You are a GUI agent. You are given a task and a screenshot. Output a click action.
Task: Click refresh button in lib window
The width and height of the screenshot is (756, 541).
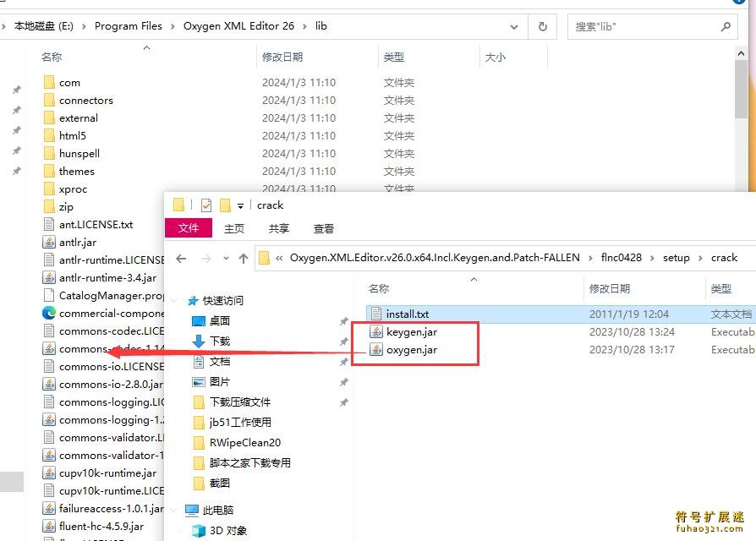[542, 26]
